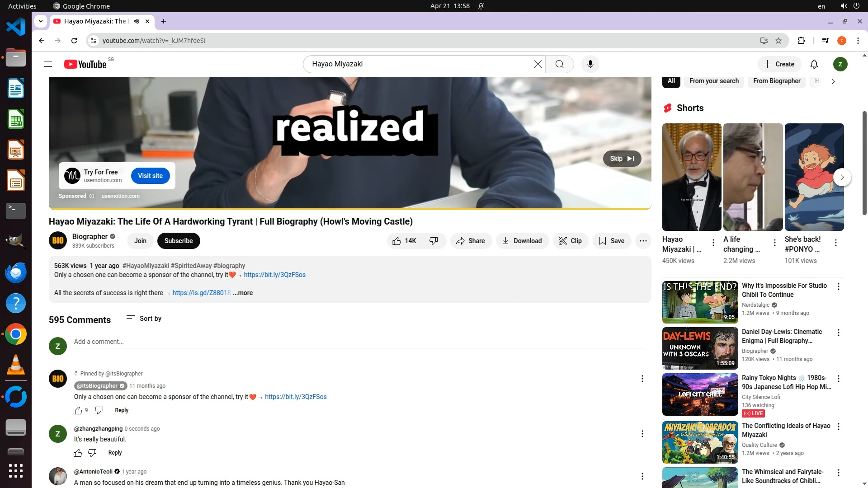This screenshot has height=488, width=868.
Task: Clear the search box text
Action: click(x=538, y=64)
